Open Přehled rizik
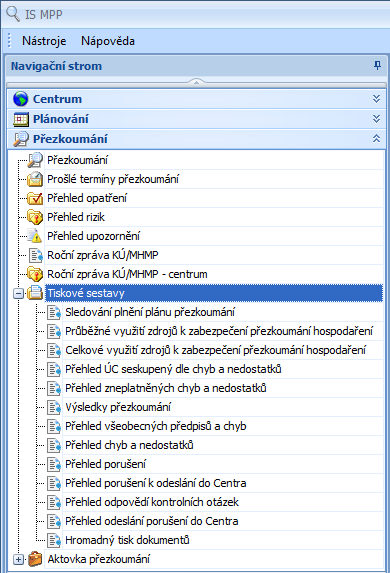Viewport: 390px width, 573px height. [76, 217]
